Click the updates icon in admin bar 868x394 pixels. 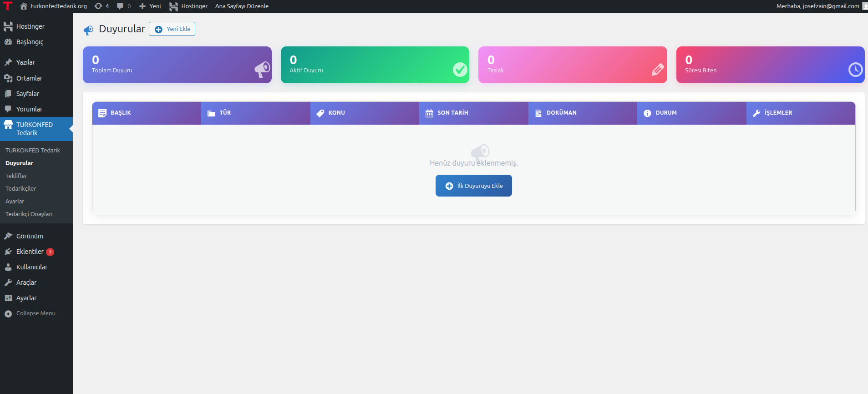(x=98, y=6)
